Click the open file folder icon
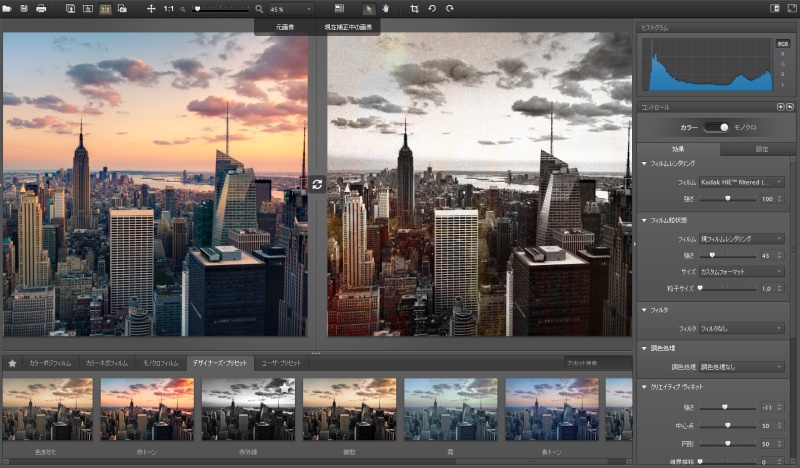Viewport: 800px width, 468px height. [x=9, y=8]
